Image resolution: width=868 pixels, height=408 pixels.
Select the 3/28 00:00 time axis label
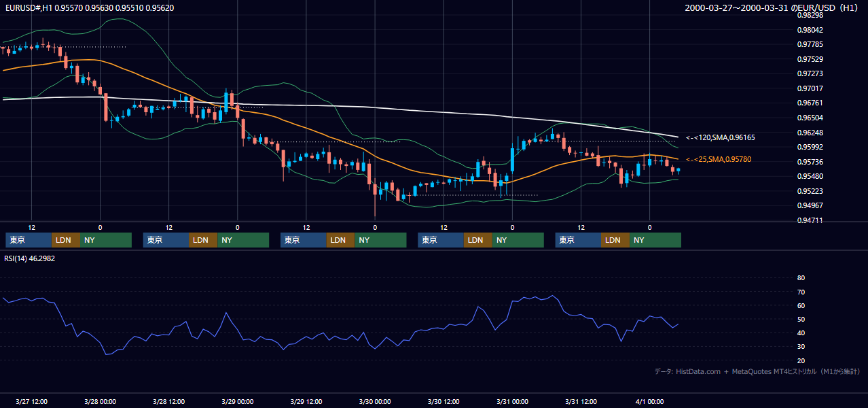point(100,401)
